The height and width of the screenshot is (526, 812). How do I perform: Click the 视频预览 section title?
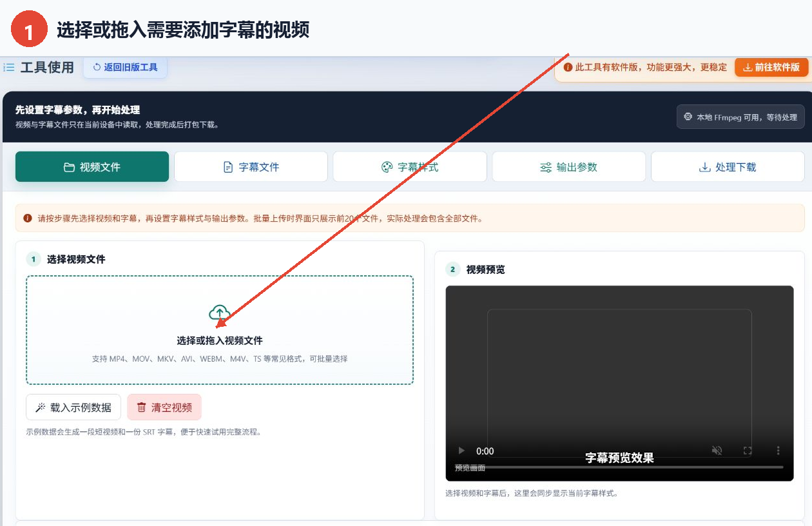(486, 269)
